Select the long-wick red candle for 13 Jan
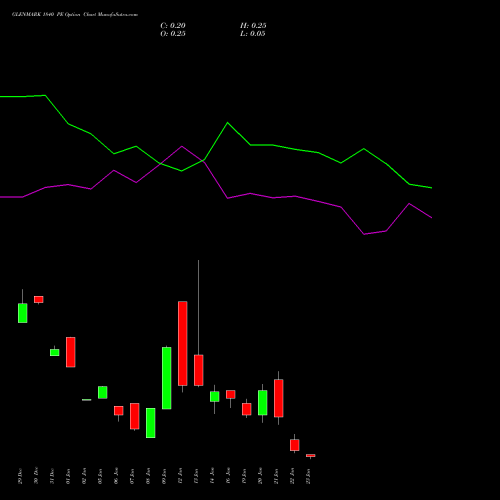The height and width of the screenshot is (500, 500). click(199, 370)
